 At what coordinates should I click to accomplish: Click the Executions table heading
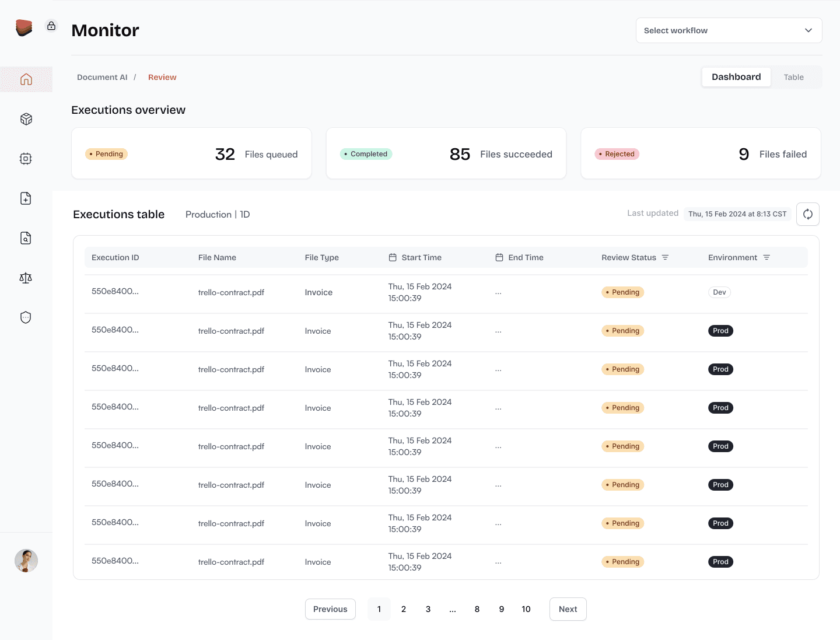tap(119, 215)
